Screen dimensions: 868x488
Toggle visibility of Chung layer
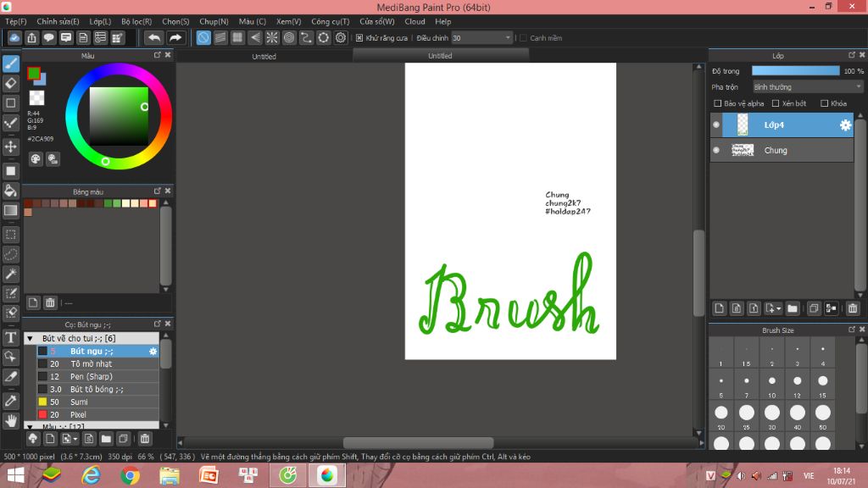pos(716,151)
